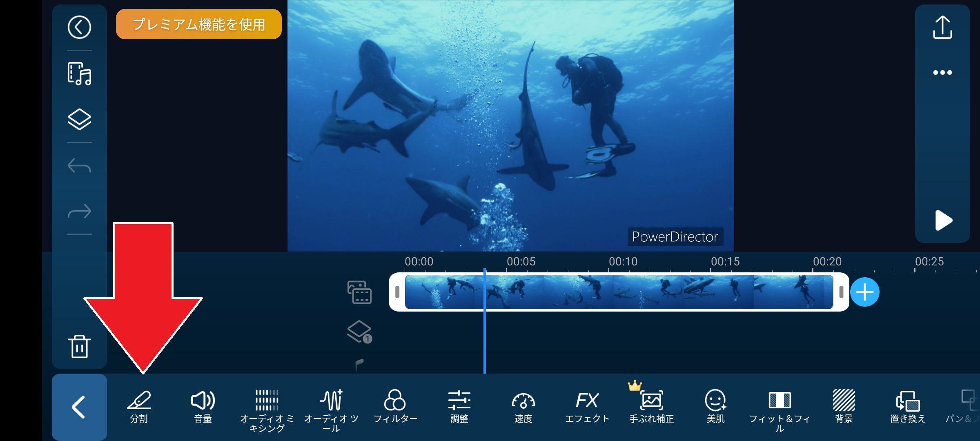
Task: Open オーディオ ミキシング audio mixing tool
Action: 267,408
